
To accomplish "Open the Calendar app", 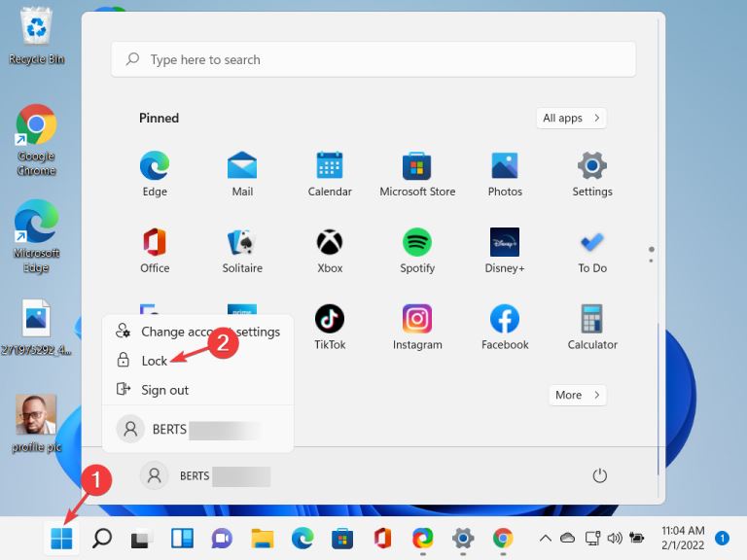I will click(x=330, y=173).
